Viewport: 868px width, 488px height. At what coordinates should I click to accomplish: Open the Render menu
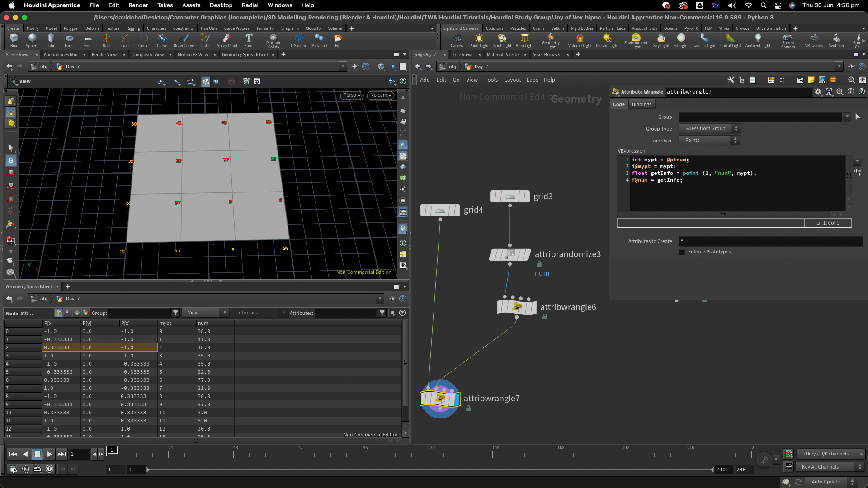138,5
